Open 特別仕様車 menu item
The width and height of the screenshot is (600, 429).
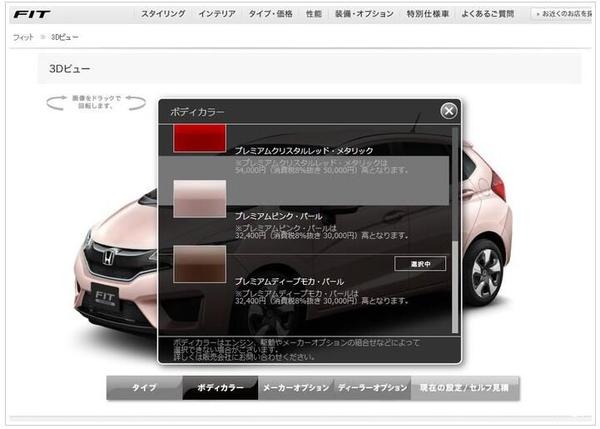pyautogui.click(x=427, y=14)
